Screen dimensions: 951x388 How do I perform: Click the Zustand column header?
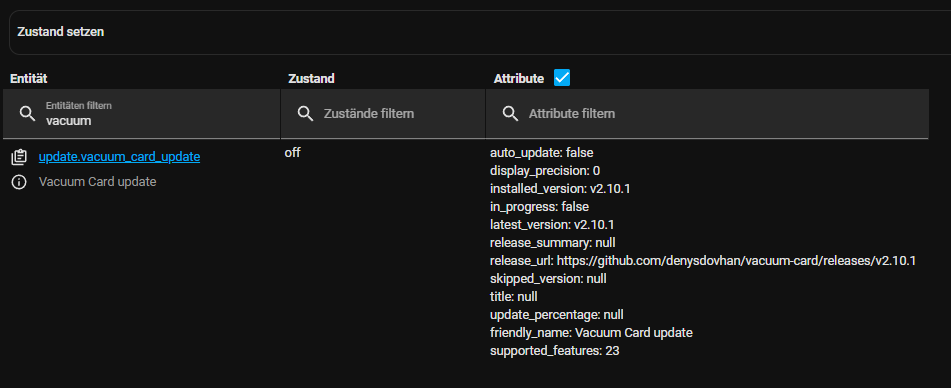coord(311,78)
